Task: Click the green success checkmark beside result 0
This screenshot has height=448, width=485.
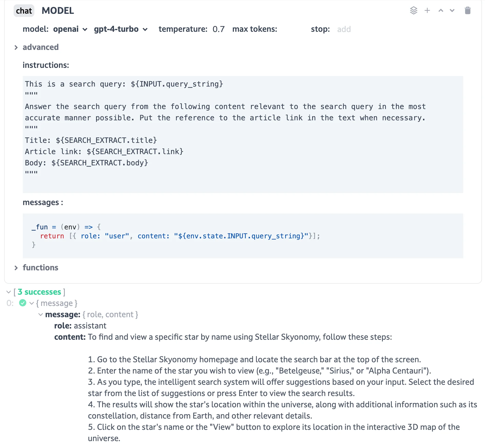Action: tap(23, 303)
